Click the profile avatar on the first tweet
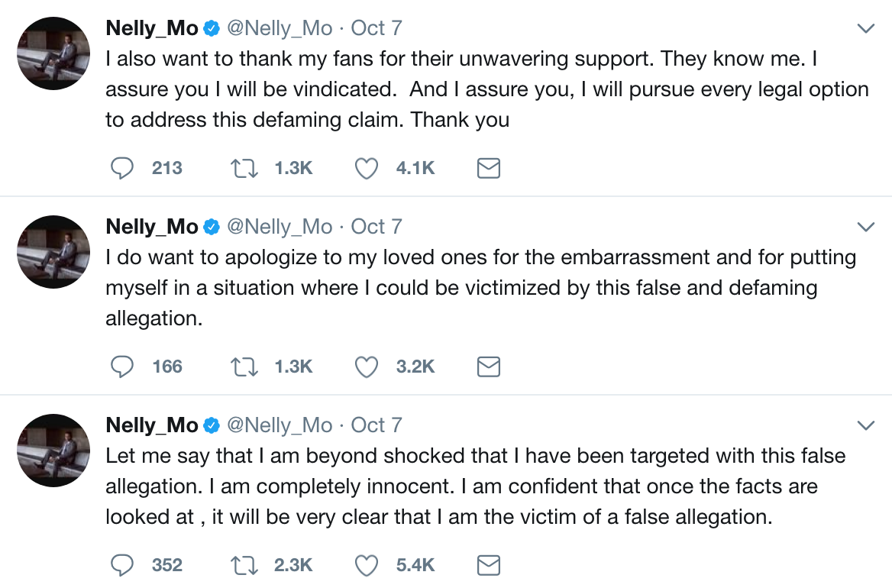Image resolution: width=892 pixels, height=588 pixels. point(53,53)
